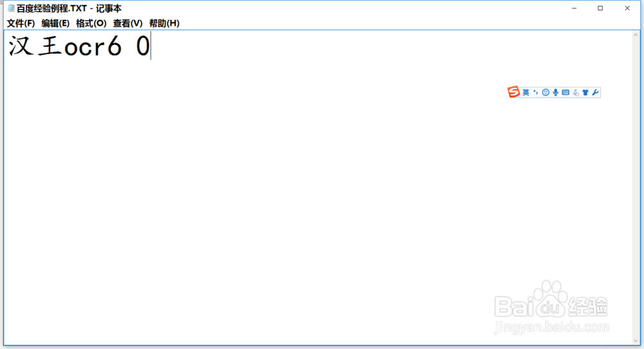This screenshot has height=349, width=644.
Task: Open the 编辑(E) menu
Action: coord(55,23)
